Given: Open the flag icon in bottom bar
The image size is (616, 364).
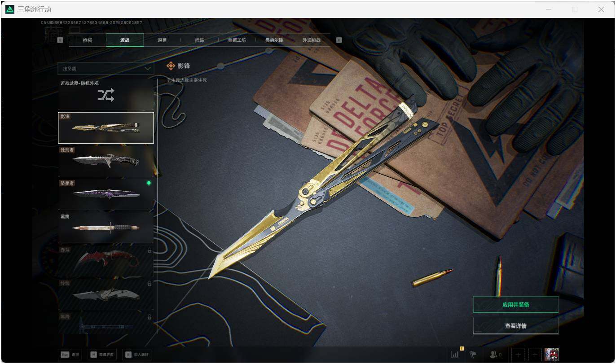Looking at the screenshot, I should [473, 354].
